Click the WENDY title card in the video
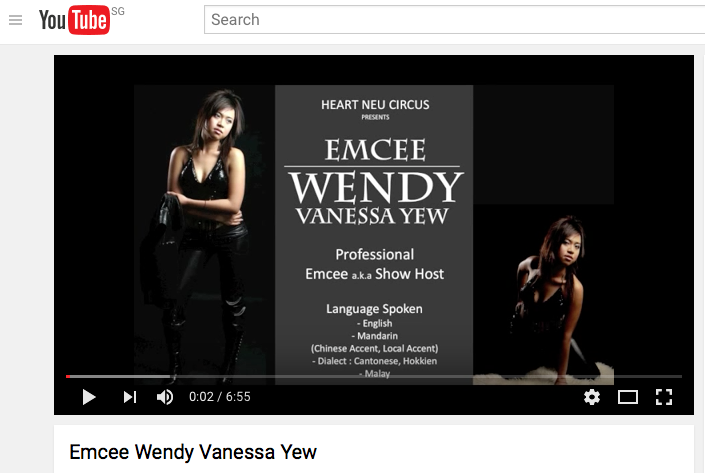Screen dimensions: 705x473 coord(375,187)
